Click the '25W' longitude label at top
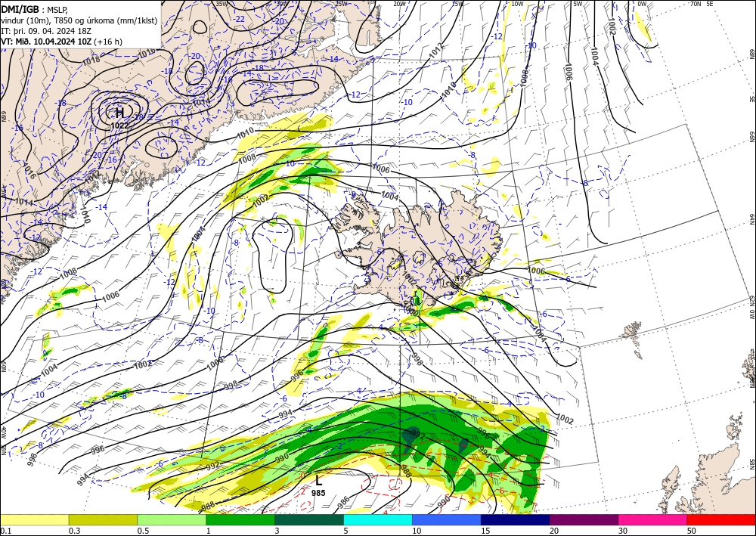Screen dimensions: 756x536 (341, 4)
